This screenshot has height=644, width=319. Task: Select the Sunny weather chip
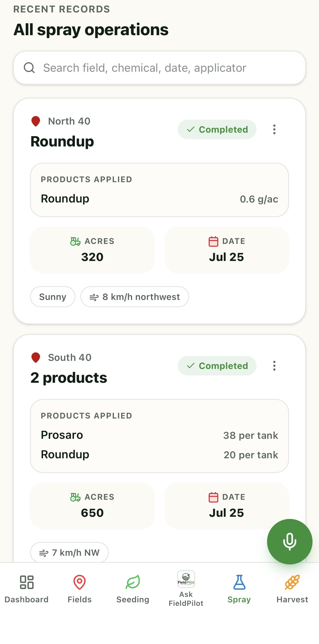[x=53, y=297]
